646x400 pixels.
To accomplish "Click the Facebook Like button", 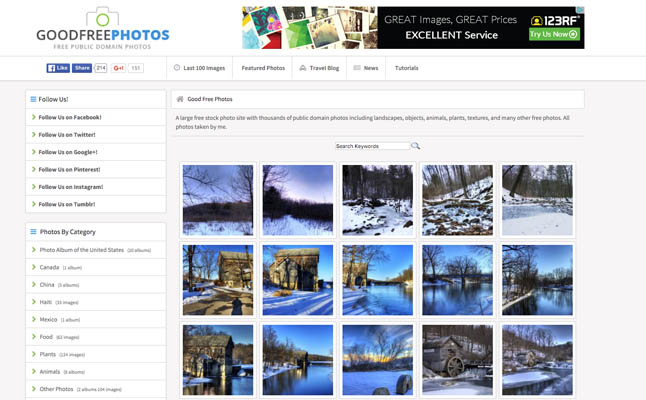I will (x=58, y=68).
